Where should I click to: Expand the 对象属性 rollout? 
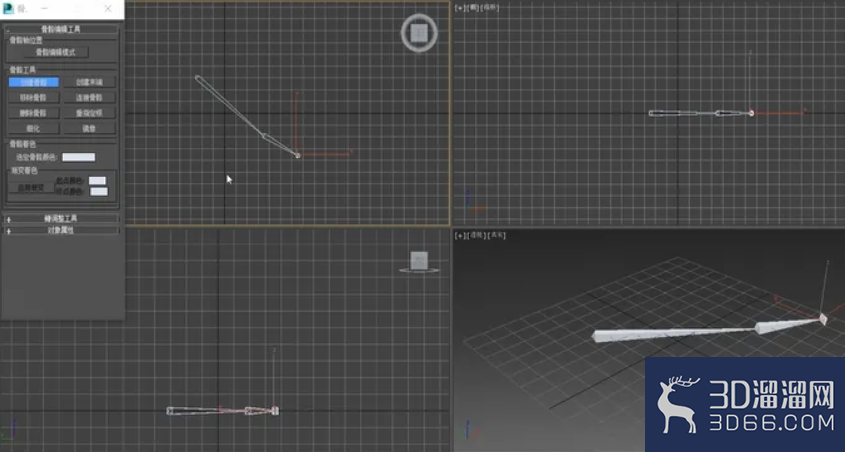[61, 230]
